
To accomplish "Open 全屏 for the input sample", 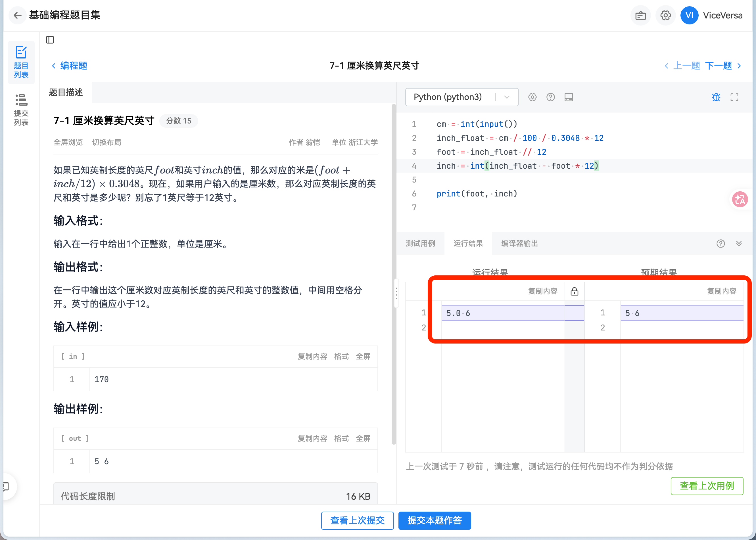I will (x=363, y=357).
